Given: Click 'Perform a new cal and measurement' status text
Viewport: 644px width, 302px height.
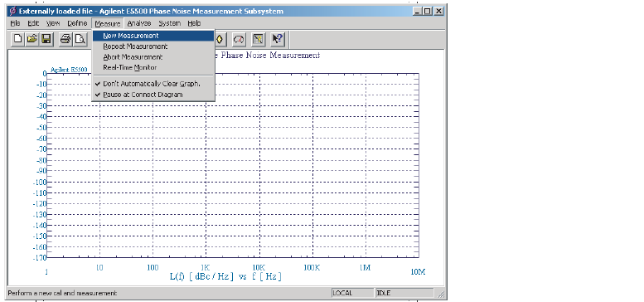Looking at the screenshot, I should click(x=62, y=293).
